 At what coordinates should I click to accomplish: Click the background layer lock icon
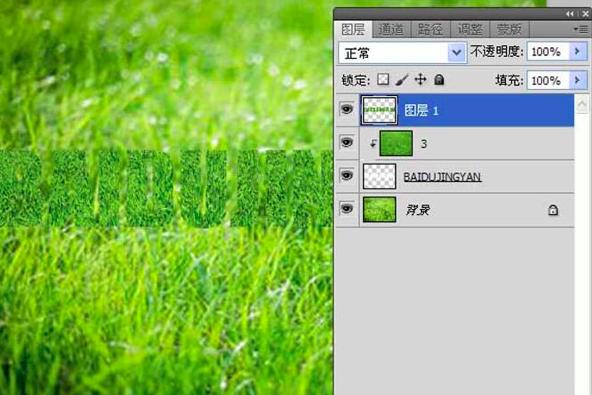coord(553,210)
